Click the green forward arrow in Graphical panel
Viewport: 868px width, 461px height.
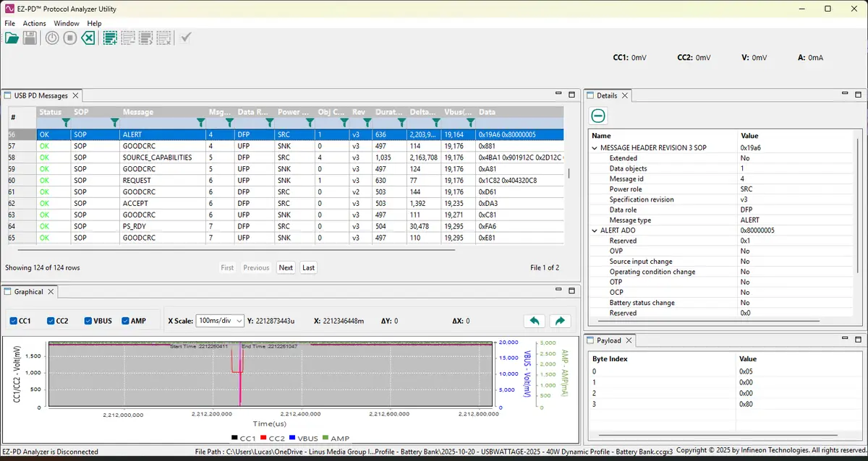561,321
